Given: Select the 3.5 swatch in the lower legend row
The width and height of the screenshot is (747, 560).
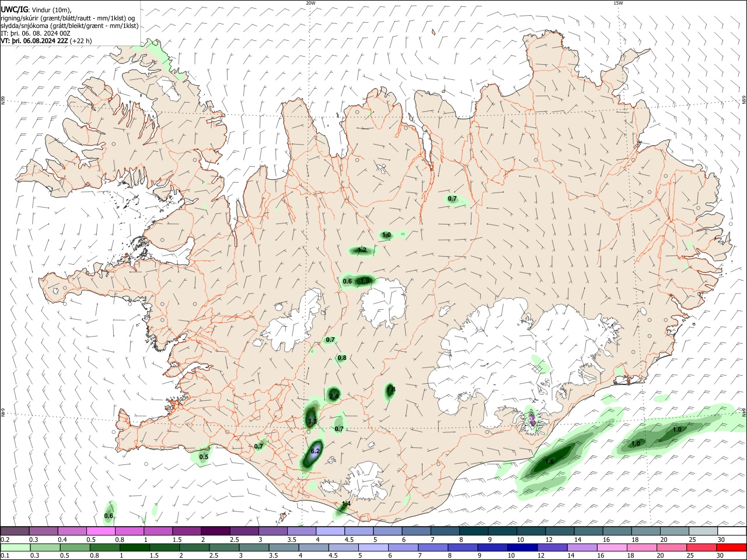Looking at the screenshot, I should coord(284,547).
